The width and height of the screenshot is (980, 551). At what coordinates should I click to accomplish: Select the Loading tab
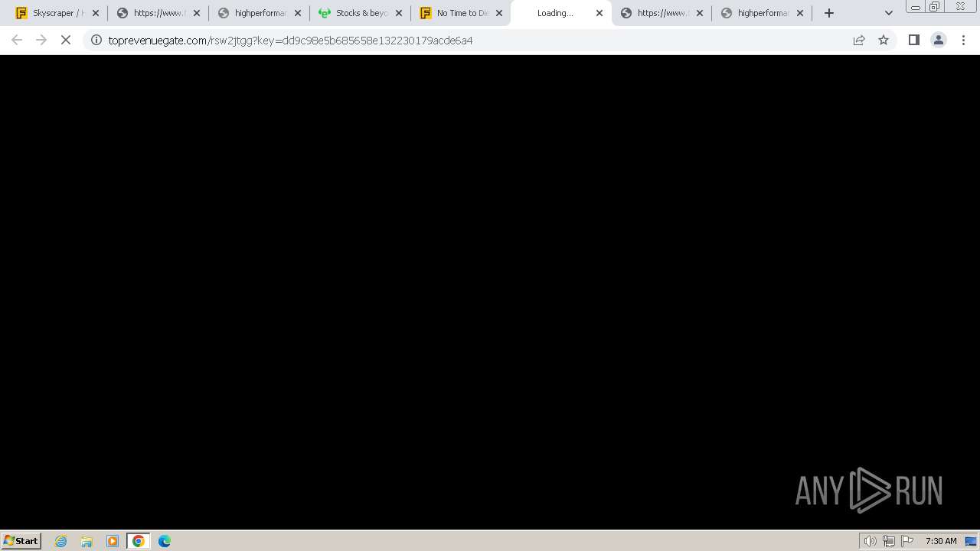[x=561, y=13]
